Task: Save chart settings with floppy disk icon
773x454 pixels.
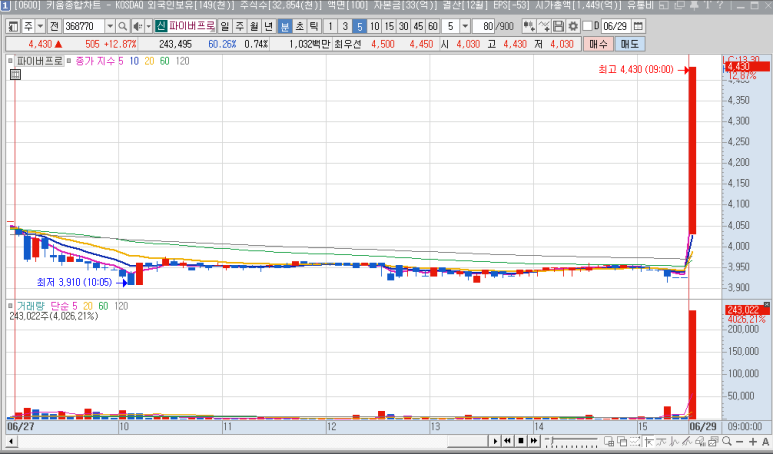Action: (x=559, y=26)
